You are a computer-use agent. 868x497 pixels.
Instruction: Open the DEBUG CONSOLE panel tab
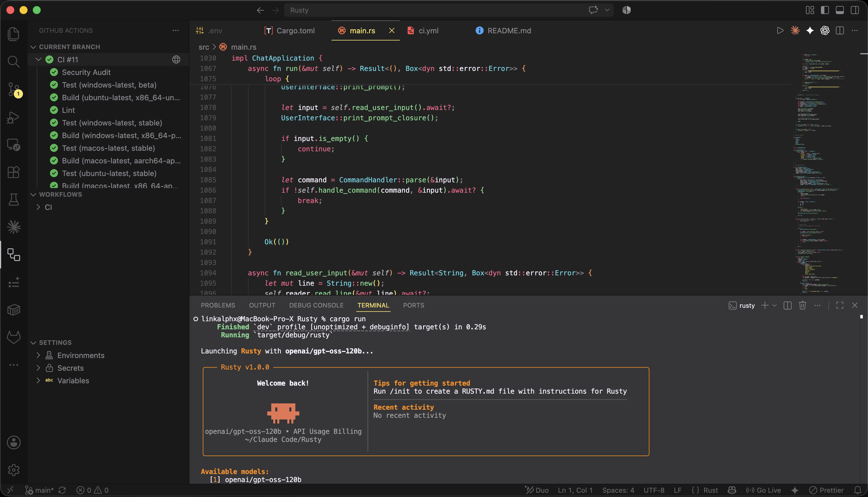316,305
